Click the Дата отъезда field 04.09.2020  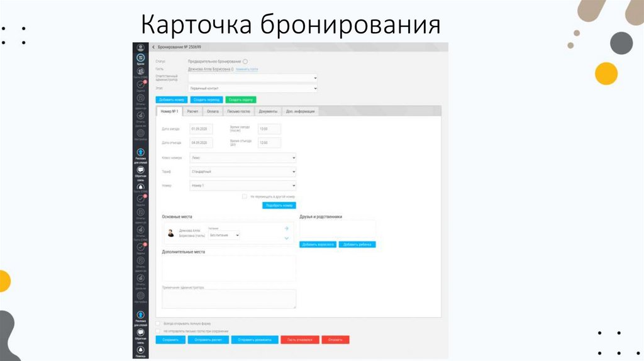(x=201, y=143)
